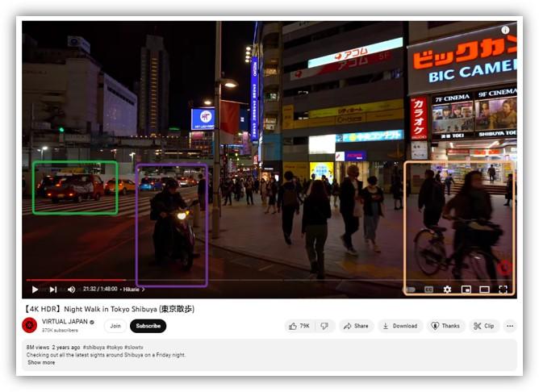This screenshot has width=539, height=392.
Task: Expand the description with Show more
Action: click(x=41, y=362)
